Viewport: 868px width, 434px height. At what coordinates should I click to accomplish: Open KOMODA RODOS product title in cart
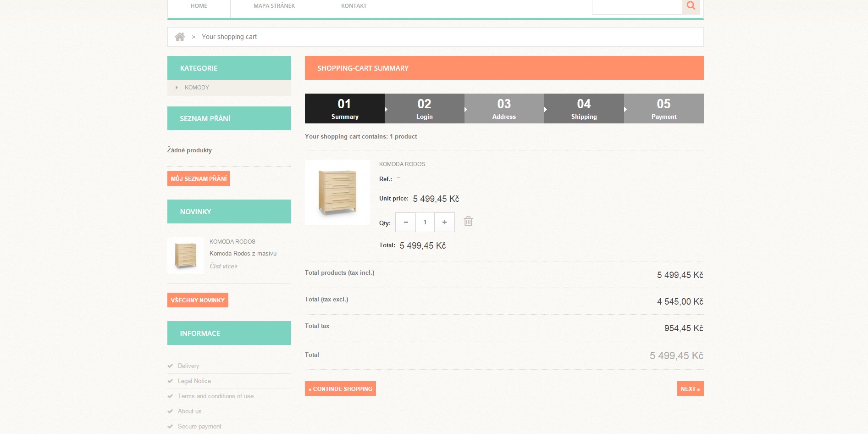click(402, 164)
